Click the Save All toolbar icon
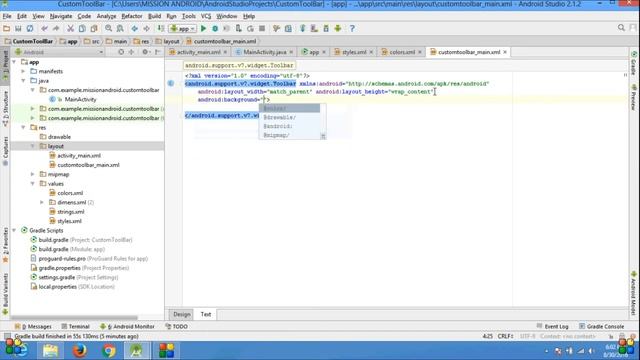This screenshot has height=360, width=640. 18,29
